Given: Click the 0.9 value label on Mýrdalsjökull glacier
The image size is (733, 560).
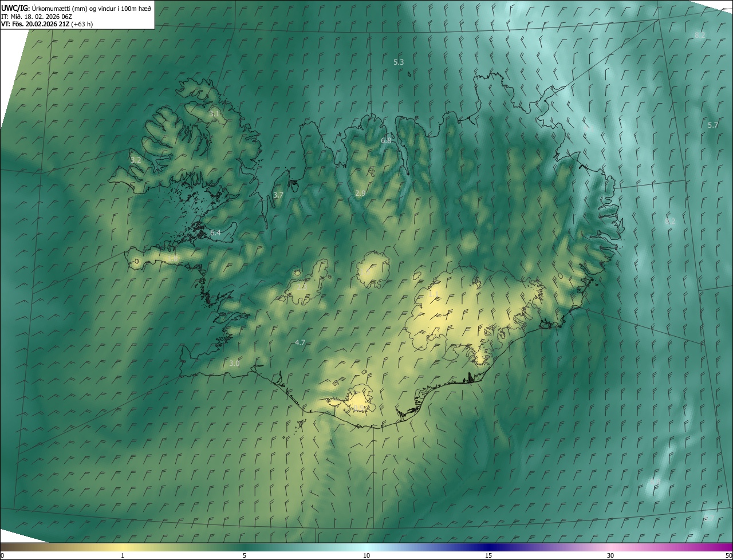Looking at the screenshot, I should tap(358, 408).
